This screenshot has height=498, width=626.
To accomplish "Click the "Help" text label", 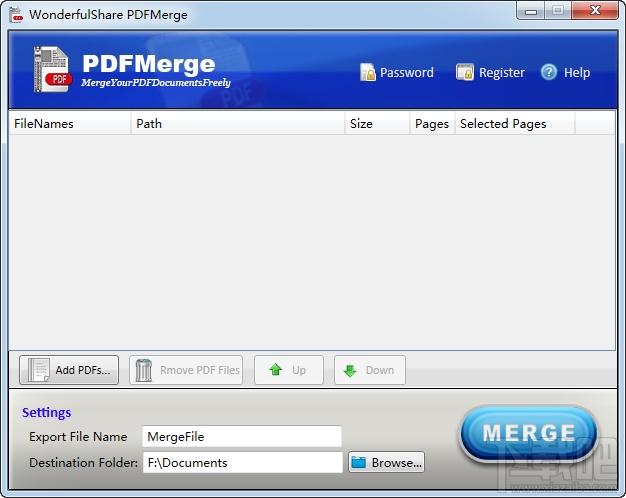I will (577, 73).
